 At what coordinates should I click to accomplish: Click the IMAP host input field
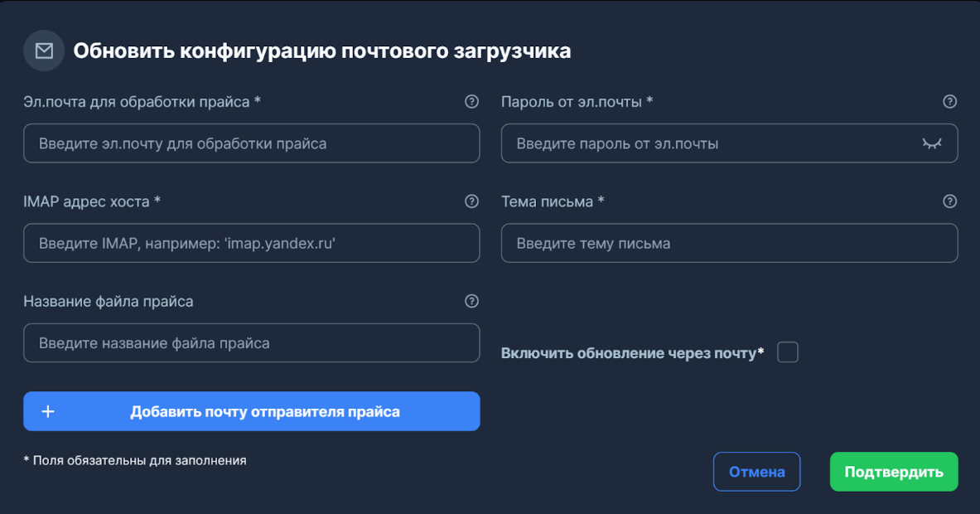[252, 243]
